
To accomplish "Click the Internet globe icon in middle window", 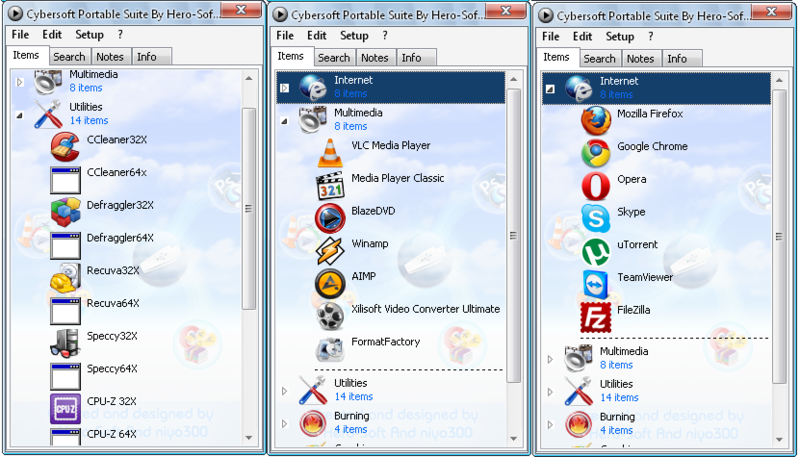I will (312, 88).
